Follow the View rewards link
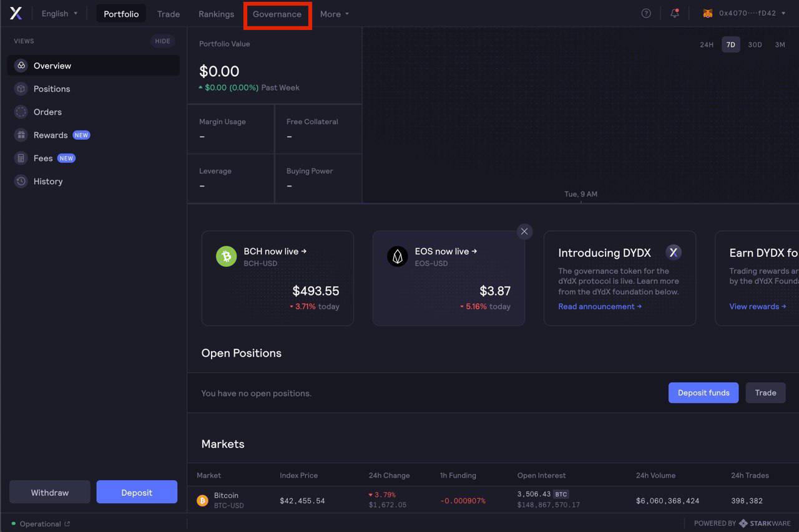The image size is (799, 532). point(758,306)
